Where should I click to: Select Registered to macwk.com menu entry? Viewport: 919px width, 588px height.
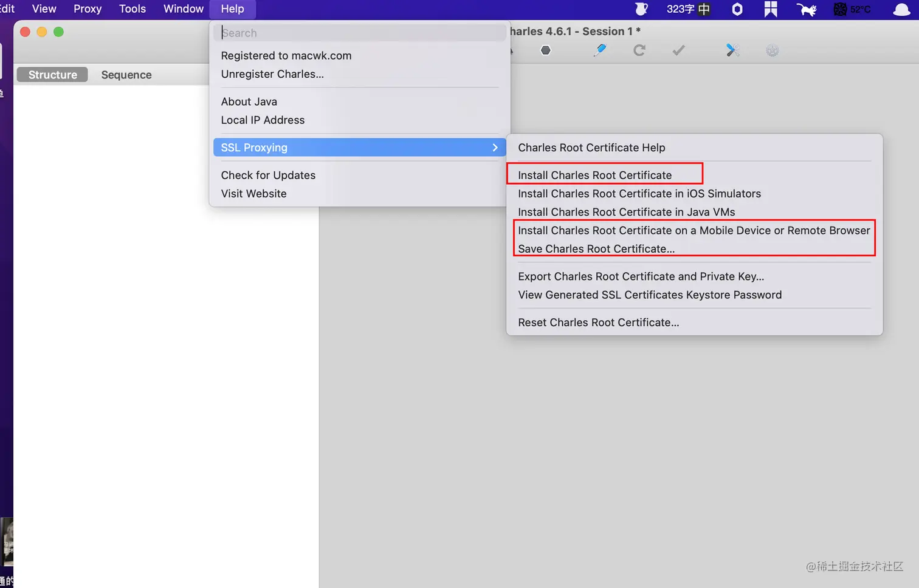click(x=360, y=55)
